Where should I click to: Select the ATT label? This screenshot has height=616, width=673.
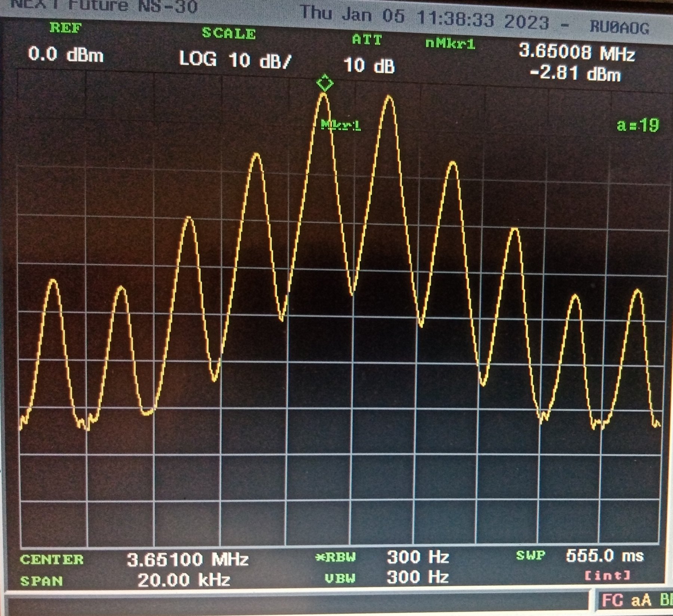point(367,40)
